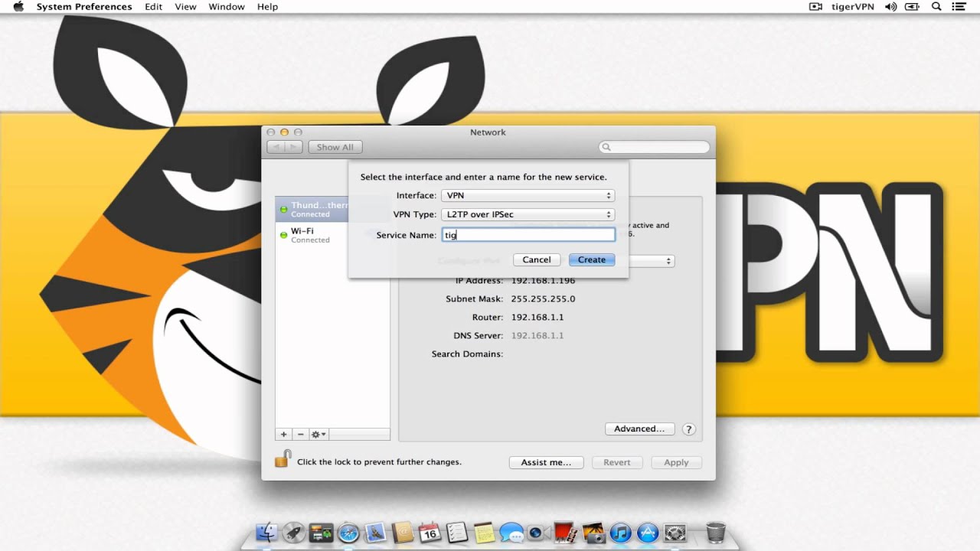
Task: Open the View menu
Action: click(186, 7)
